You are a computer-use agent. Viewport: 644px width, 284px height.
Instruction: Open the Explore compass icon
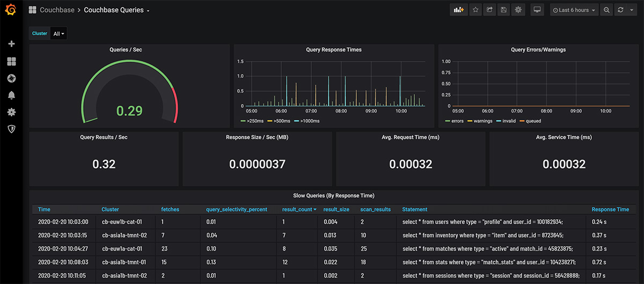(11, 78)
